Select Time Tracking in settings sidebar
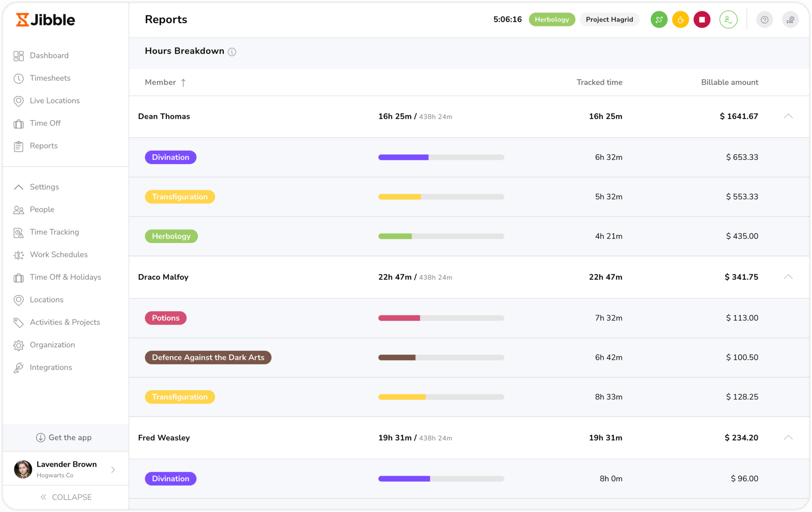Viewport: 812px width, 512px height. pos(54,232)
